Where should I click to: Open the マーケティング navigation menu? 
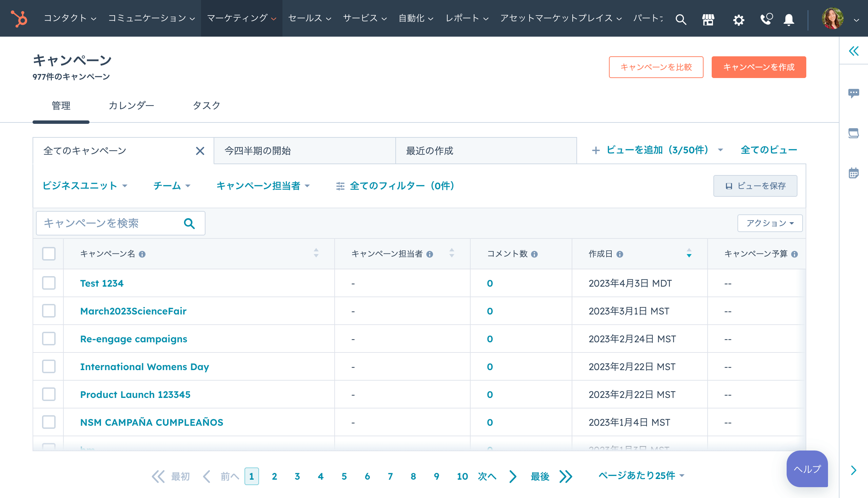click(x=241, y=18)
